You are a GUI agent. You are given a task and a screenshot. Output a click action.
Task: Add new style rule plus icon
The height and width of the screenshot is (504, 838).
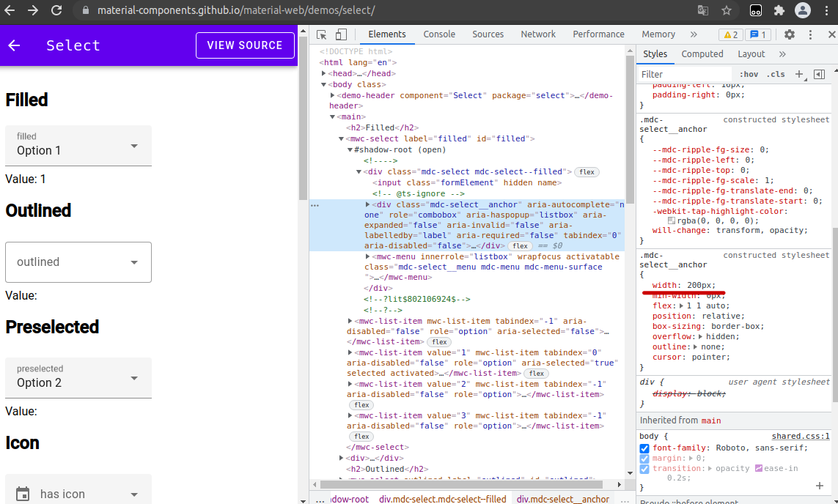800,74
